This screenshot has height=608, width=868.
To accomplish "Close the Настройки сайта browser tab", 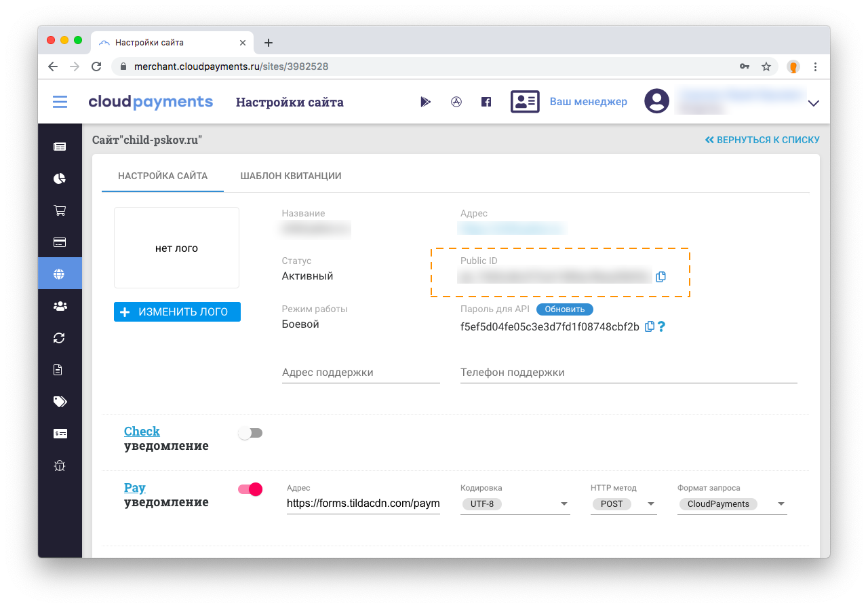I will pyautogui.click(x=243, y=43).
